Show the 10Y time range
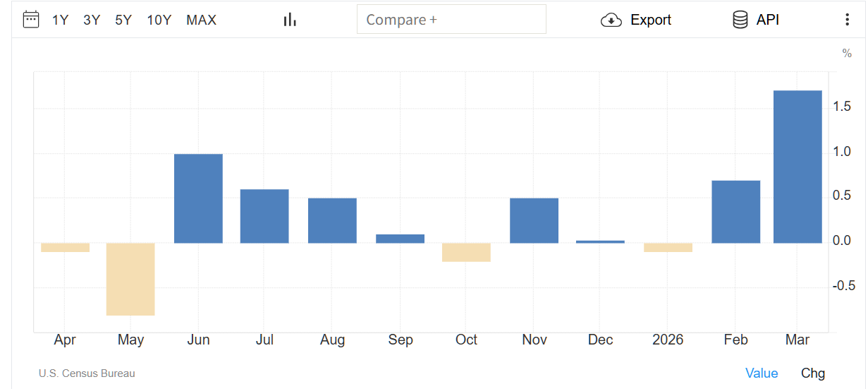 point(159,20)
